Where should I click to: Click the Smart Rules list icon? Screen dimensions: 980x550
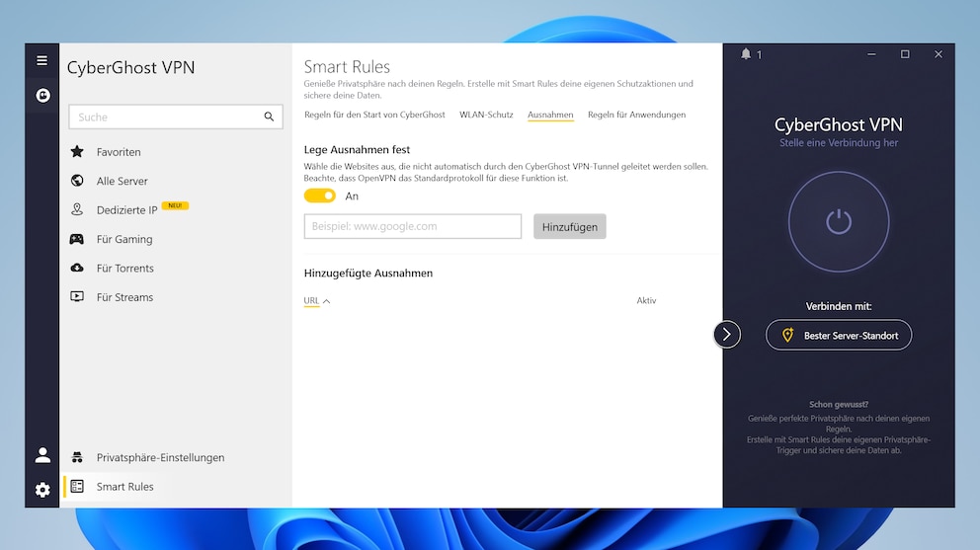coord(77,486)
